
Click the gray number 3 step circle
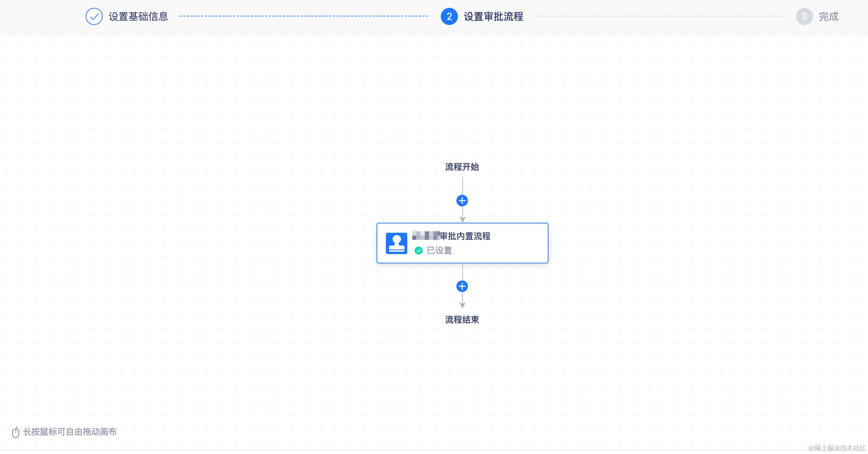(804, 16)
